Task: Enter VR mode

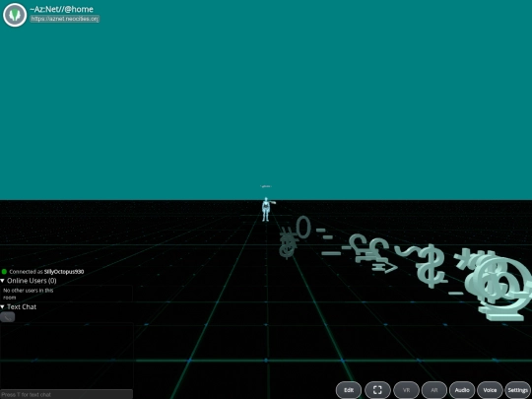Action: pyautogui.click(x=406, y=390)
